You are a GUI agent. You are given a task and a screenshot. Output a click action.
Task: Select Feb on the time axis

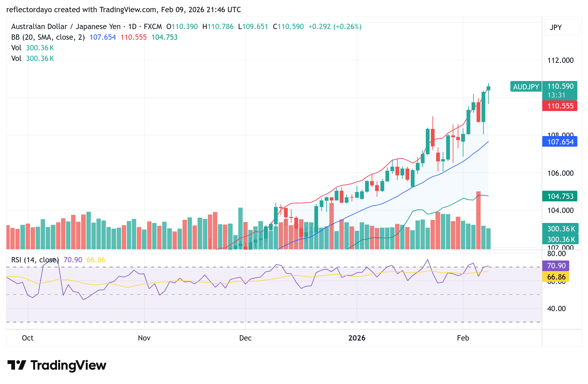coord(463,338)
